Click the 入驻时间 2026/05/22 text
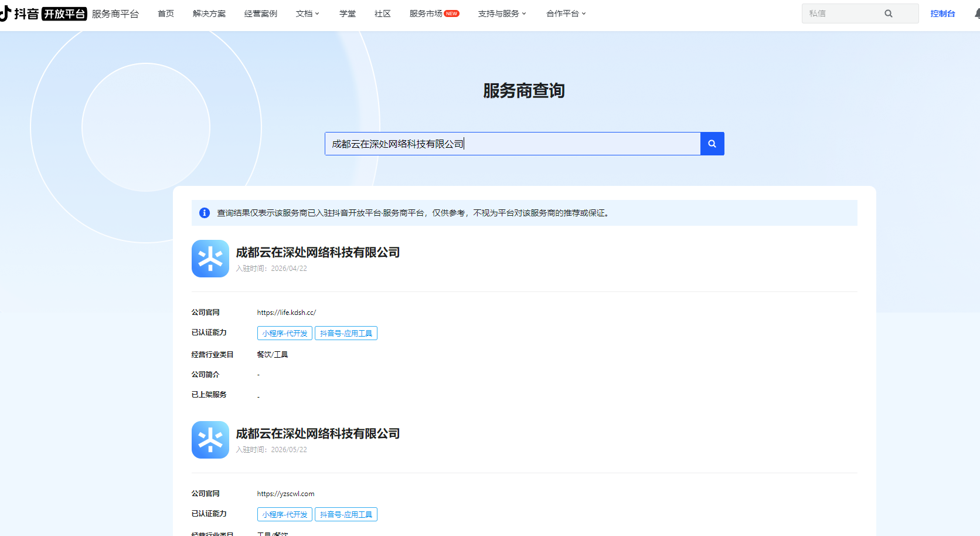Screen dimensions: 980x536 click(x=271, y=450)
